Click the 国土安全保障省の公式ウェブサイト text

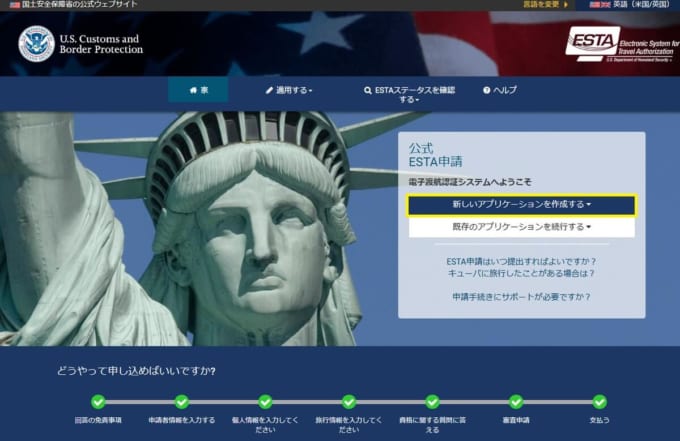79,4
